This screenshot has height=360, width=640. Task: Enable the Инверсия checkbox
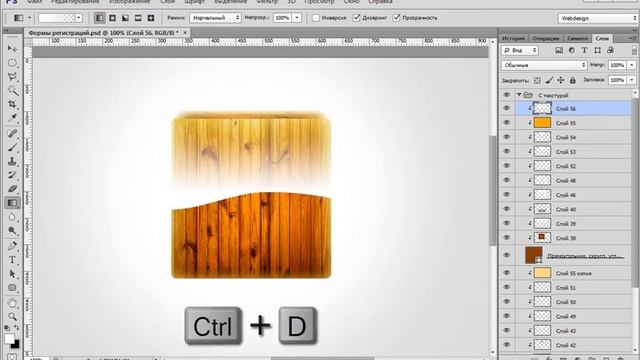pos(316,18)
